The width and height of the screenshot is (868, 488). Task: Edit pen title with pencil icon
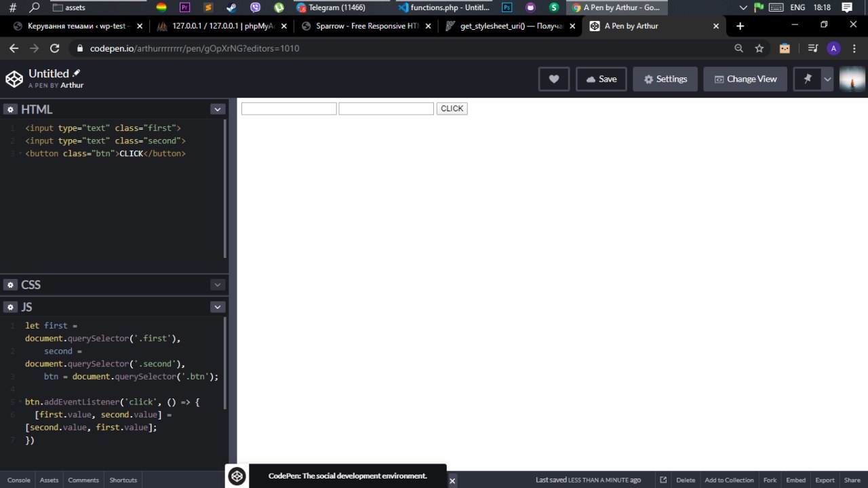(77, 73)
